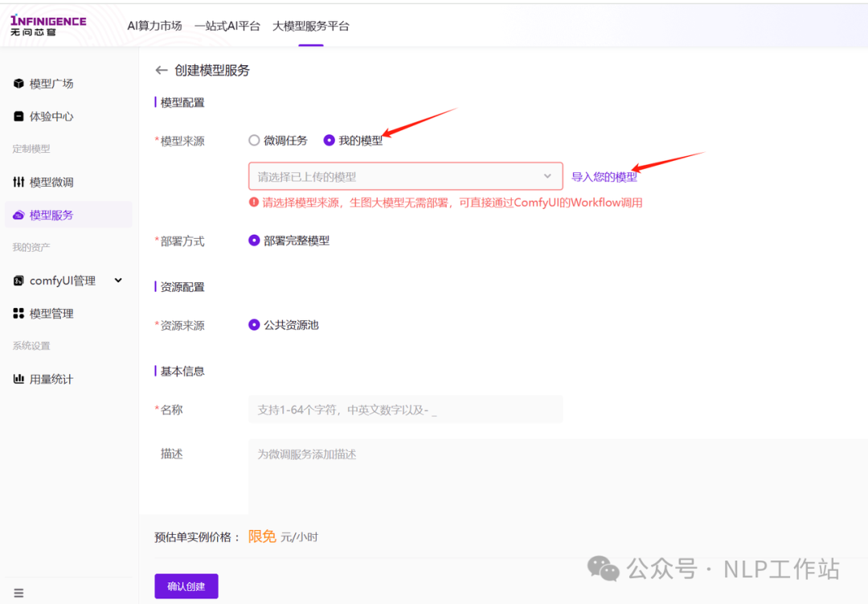Click the 模型微调 sliders icon
This screenshot has height=604, width=868.
click(x=18, y=182)
